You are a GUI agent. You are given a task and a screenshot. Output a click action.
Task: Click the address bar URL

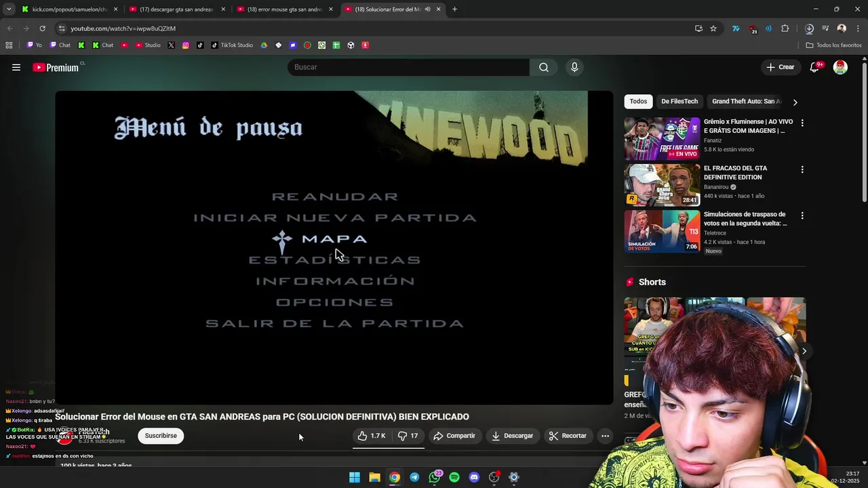[x=123, y=28]
